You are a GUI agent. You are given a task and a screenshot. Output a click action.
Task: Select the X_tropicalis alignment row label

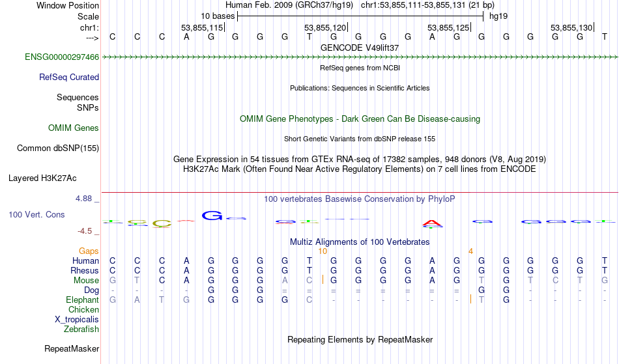(77, 320)
